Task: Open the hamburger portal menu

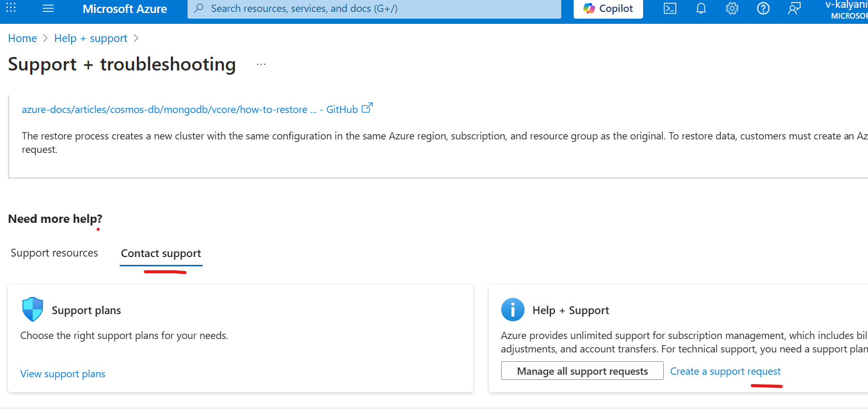Action: click(48, 8)
